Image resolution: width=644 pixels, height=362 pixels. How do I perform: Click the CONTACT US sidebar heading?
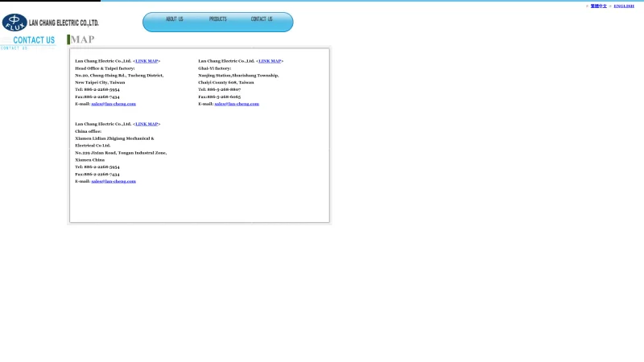(34, 40)
